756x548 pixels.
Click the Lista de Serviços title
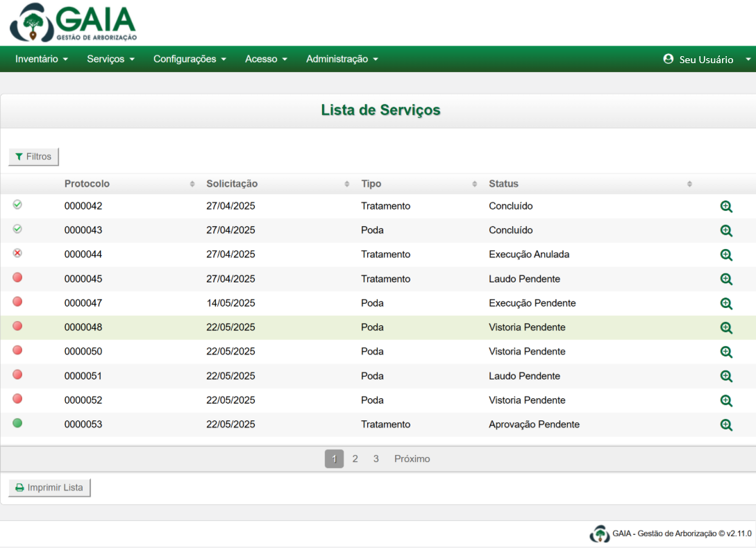[x=380, y=110]
